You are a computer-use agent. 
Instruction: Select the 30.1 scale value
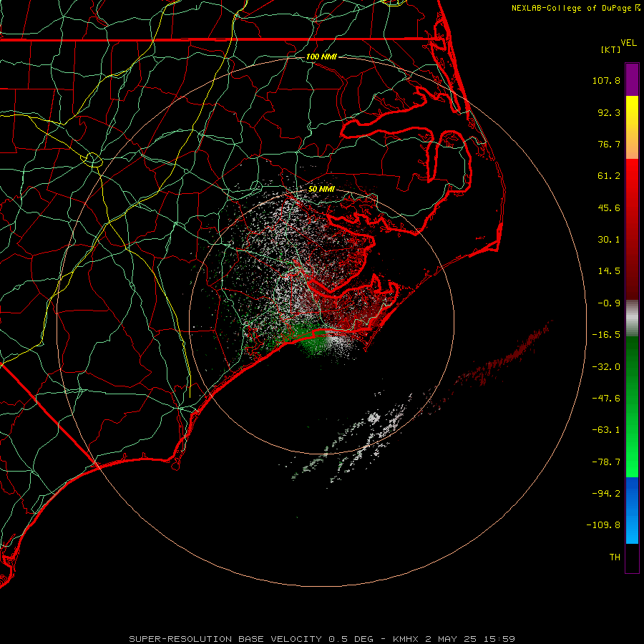609,240
